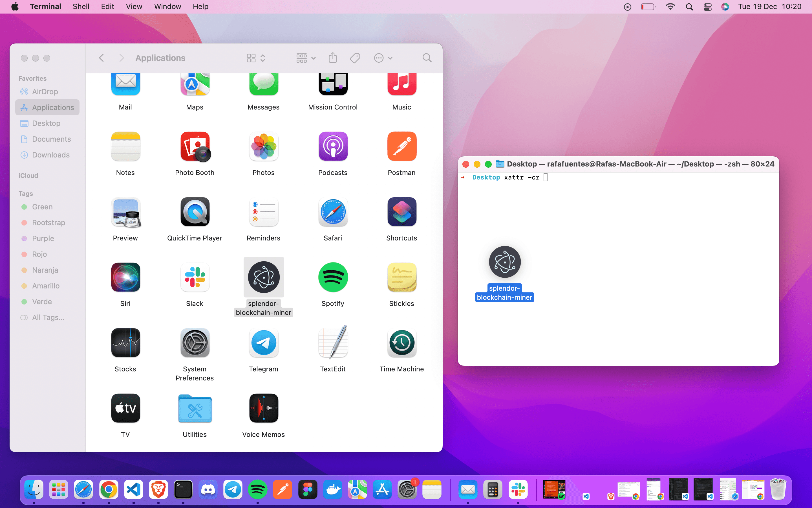
Task: Open the Window menu in the menu bar
Action: [167, 7]
